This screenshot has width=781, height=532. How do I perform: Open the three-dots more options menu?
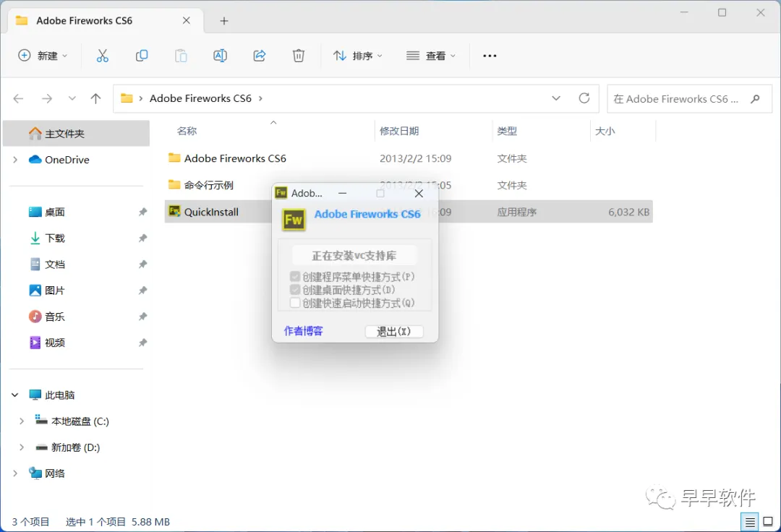[x=490, y=56]
